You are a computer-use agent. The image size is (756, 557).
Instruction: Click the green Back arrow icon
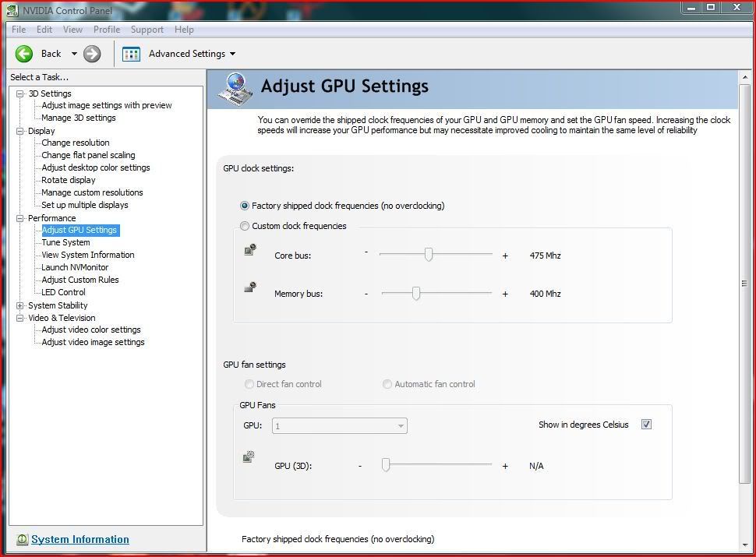click(x=23, y=54)
